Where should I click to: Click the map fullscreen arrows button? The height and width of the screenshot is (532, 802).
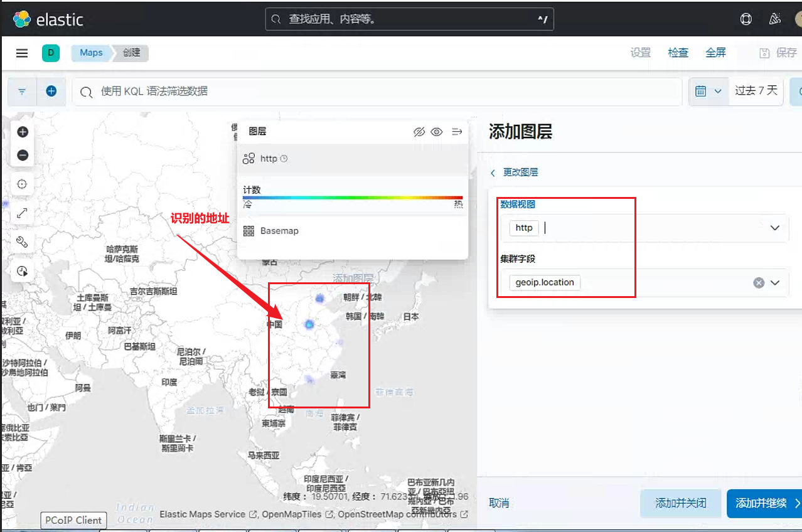23,213
